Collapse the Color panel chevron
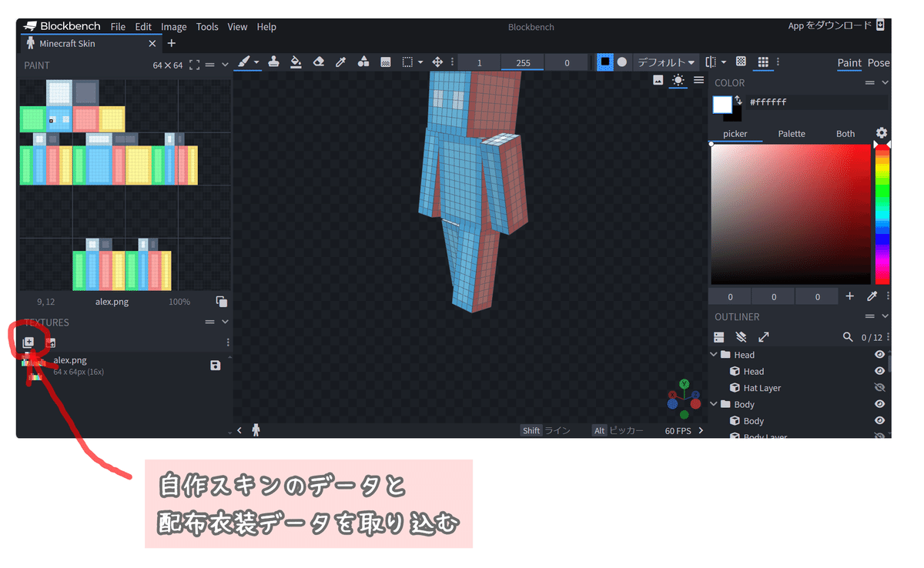Screen dimensions: 924x568 (885, 83)
